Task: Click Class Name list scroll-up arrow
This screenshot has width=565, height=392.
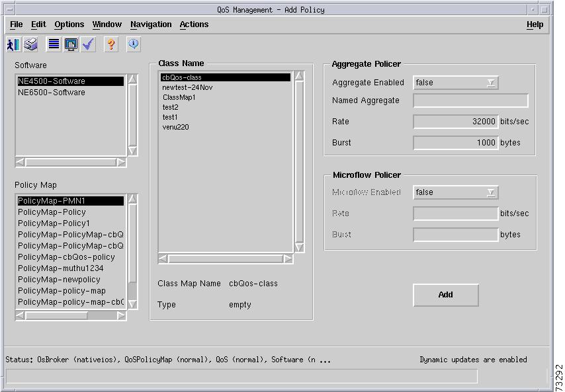Action: [x=300, y=76]
